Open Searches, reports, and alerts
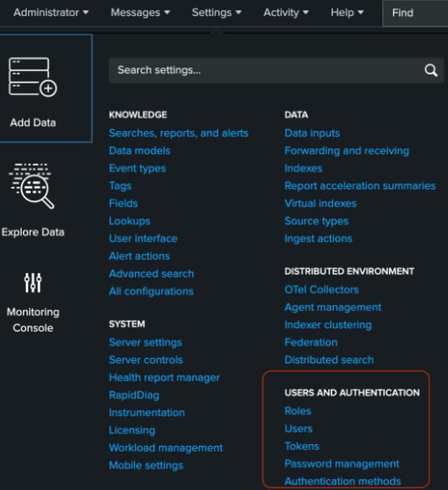This screenshot has height=490, width=448. pos(178,133)
